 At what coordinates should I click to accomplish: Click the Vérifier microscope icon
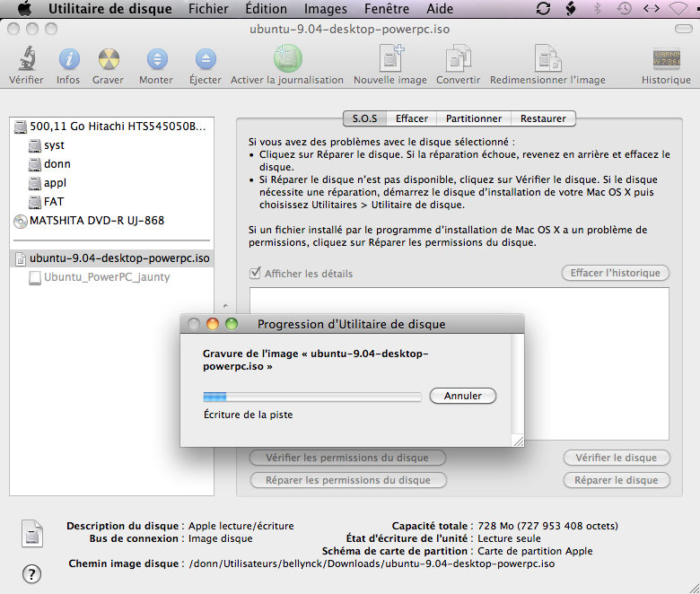27,59
